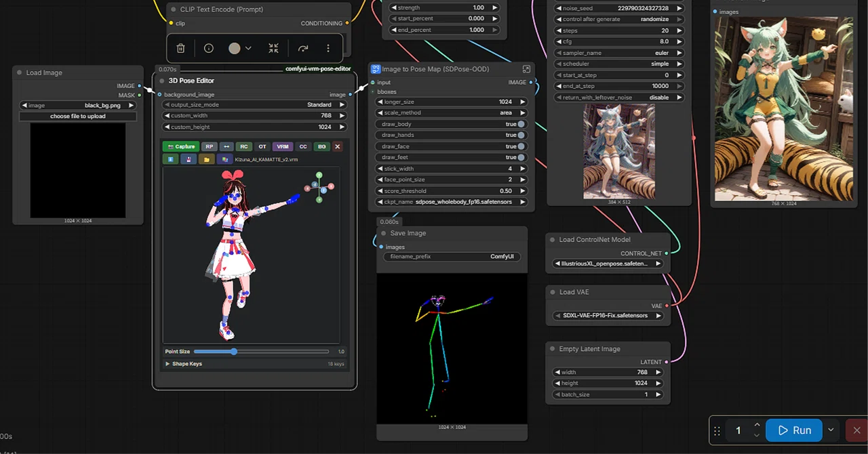Open ckpt_name sdpose_wholebody dropdown
This screenshot has height=454, width=868.
click(451, 202)
